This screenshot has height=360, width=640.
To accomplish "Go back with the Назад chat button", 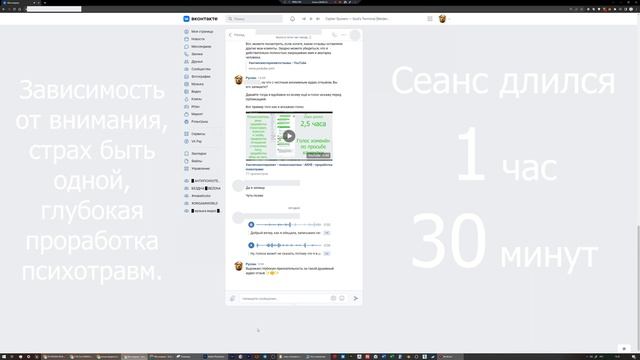I will 237,35.
